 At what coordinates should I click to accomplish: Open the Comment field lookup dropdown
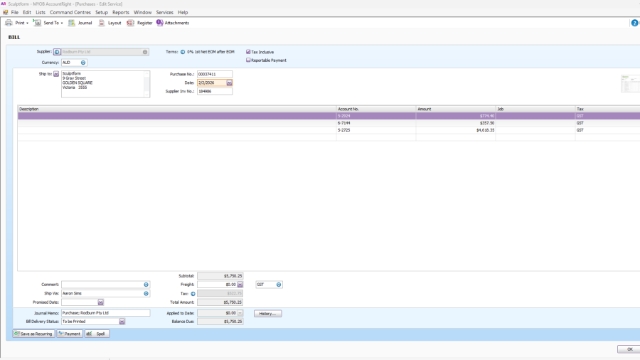tap(146, 284)
